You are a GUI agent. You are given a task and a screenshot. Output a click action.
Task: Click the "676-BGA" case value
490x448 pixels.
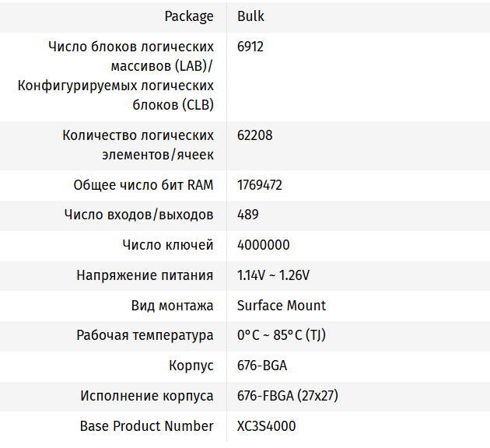pyautogui.click(x=262, y=366)
